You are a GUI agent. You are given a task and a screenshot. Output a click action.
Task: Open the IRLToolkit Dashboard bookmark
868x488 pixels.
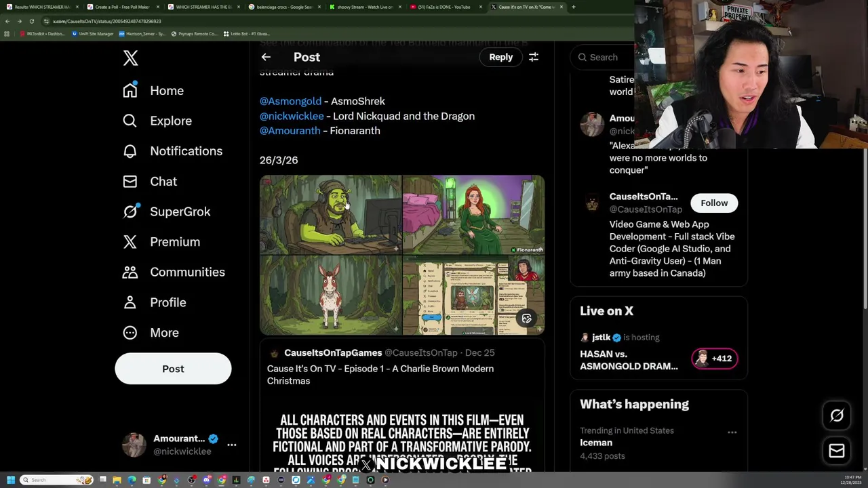(x=43, y=33)
